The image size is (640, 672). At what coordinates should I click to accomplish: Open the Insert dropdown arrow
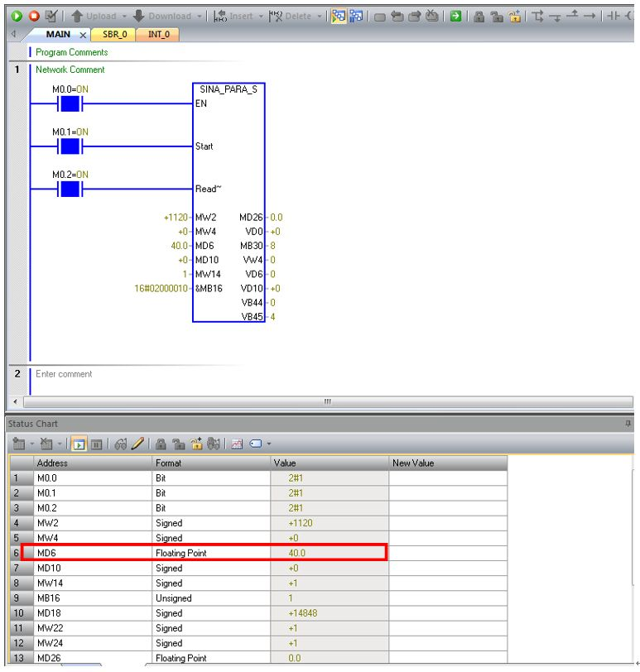(x=261, y=17)
